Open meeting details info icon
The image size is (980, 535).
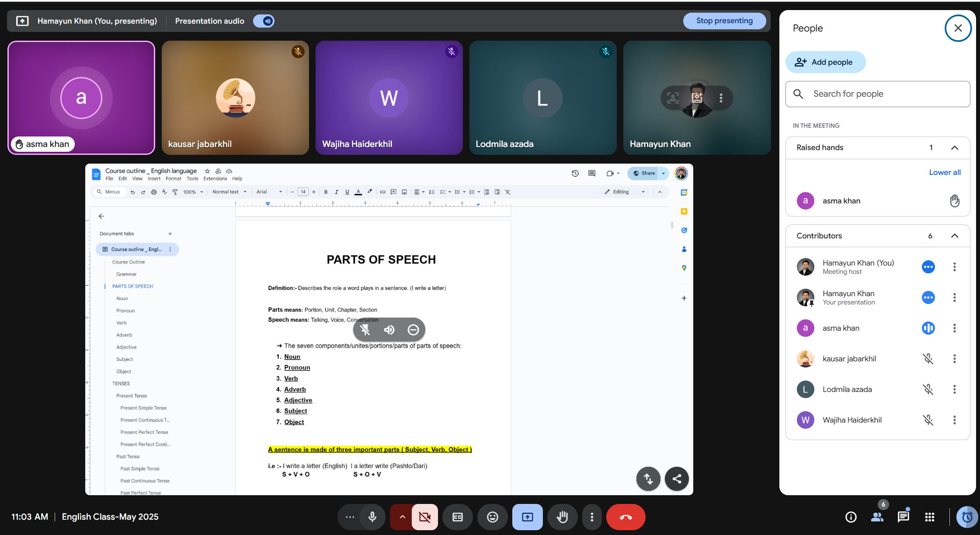point(851,517)
